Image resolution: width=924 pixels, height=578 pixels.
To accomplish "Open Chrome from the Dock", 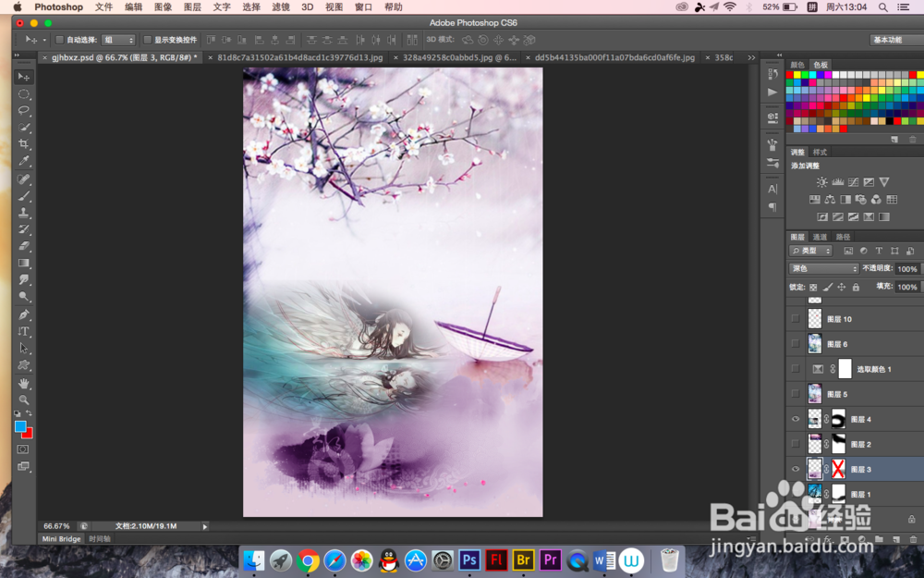I will pos(308,560).
